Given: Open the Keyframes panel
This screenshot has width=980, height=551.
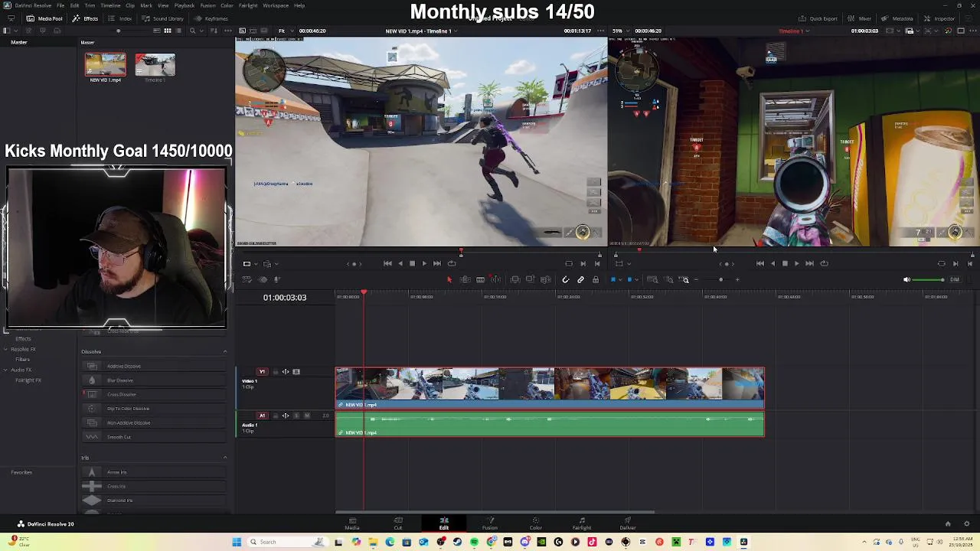Looking at the screenshot, I should click(211, 18).
